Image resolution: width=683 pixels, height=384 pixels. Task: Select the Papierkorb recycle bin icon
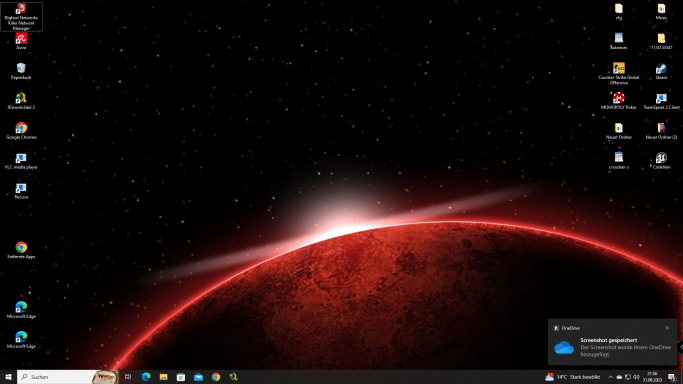pyautogui.click(x=21, y=71)
